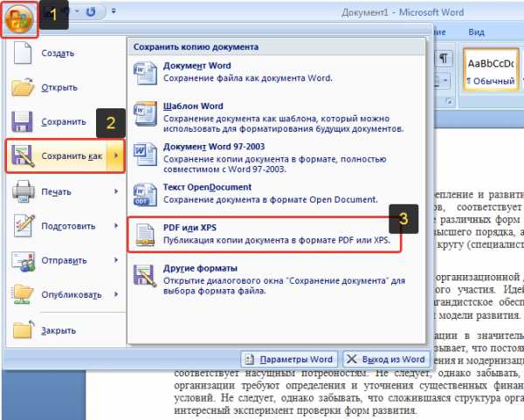Click Документ Word 97-2003 title
Screen dimensions: 524x420
click(x=214, y=147)
